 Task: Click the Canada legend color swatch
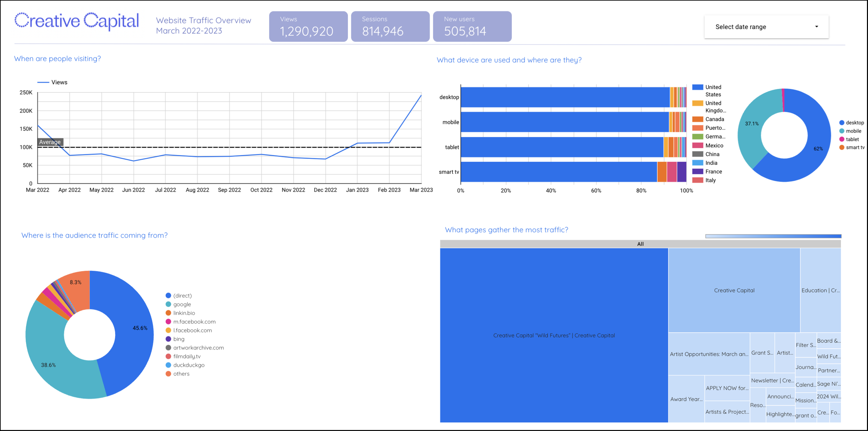click(697, 119)
